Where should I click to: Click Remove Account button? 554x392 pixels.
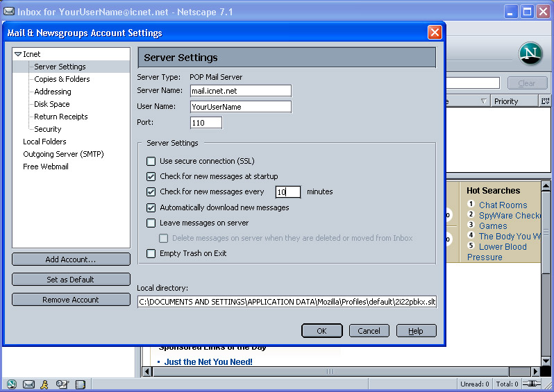point(71,300)
